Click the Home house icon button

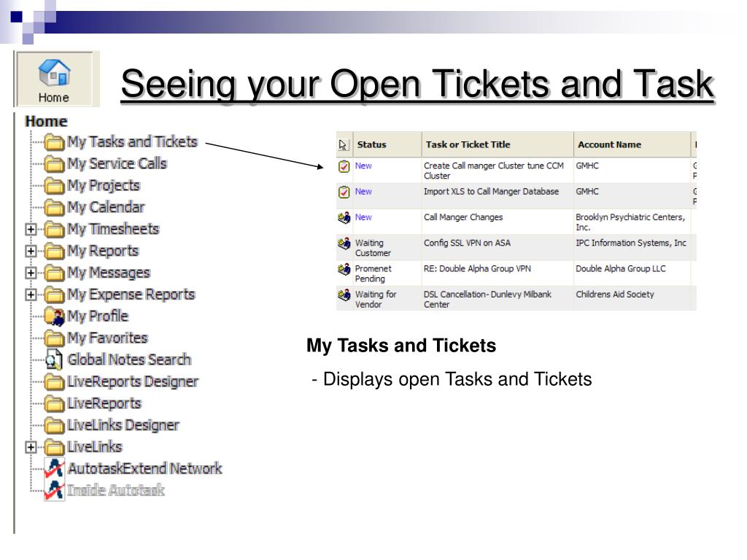pos(54,79)
